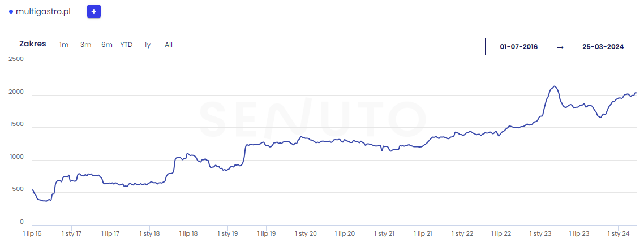Click the chart line's highest peak in 2023

(x=555, y=86)
